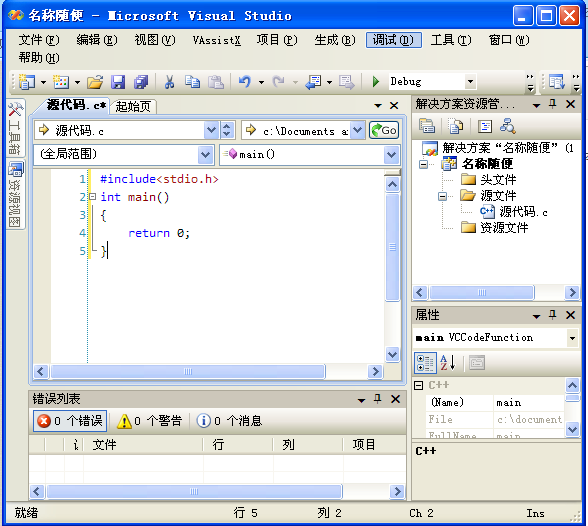Open the VAssistX menu
This screenshot has width=588, height=526.
click(217, 40)
